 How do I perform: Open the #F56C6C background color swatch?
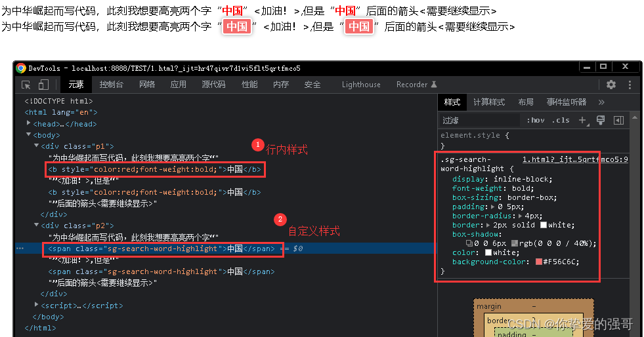tap(539, 262)
